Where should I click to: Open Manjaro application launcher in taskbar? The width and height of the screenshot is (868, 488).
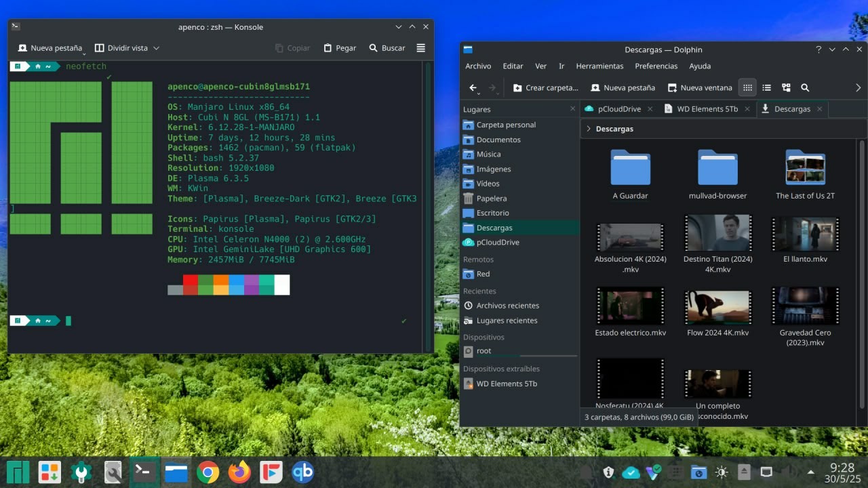click(18, 472)
